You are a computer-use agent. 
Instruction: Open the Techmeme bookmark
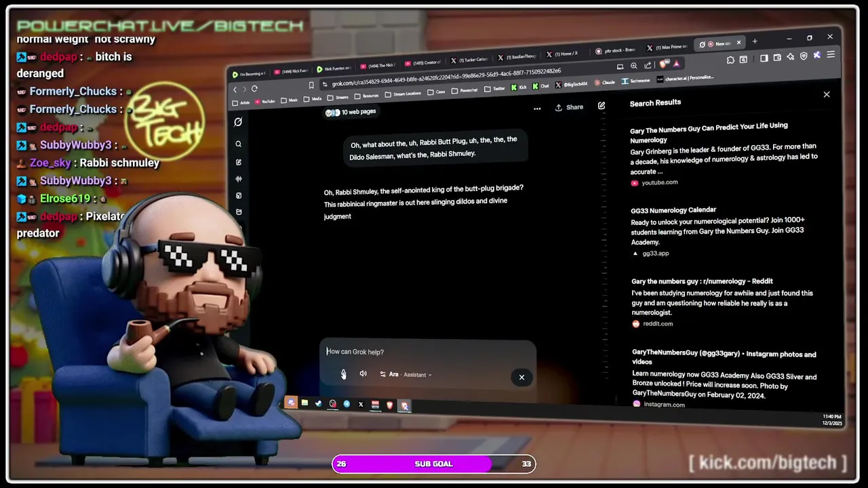635,81
